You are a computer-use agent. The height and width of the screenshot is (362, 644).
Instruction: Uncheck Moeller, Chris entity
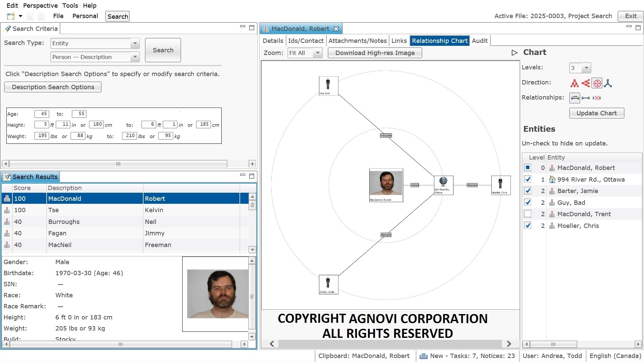coord(528,226)
